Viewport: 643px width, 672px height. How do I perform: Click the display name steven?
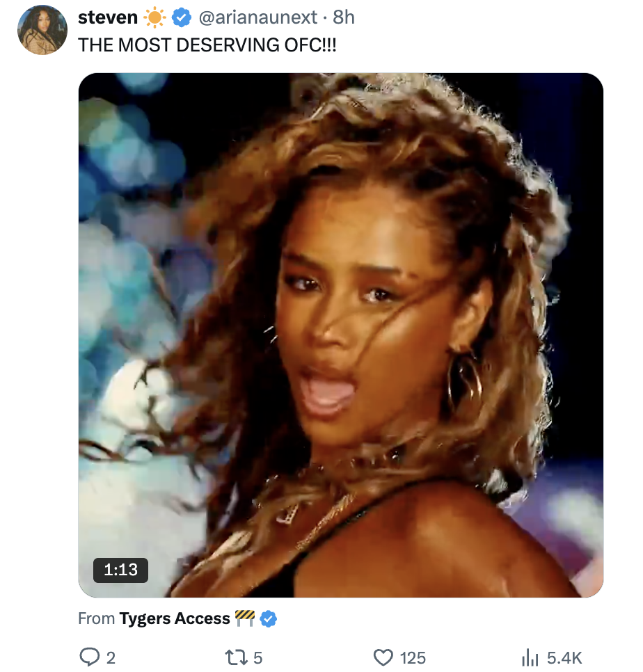(x=108, y=17)
